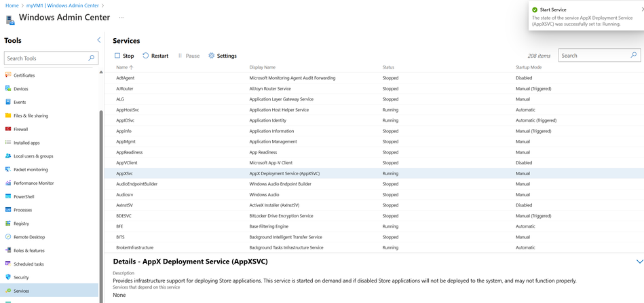This screenshot has width=644, height=303.
Task: Restart the selected service
Action: (x=155, y=56)
